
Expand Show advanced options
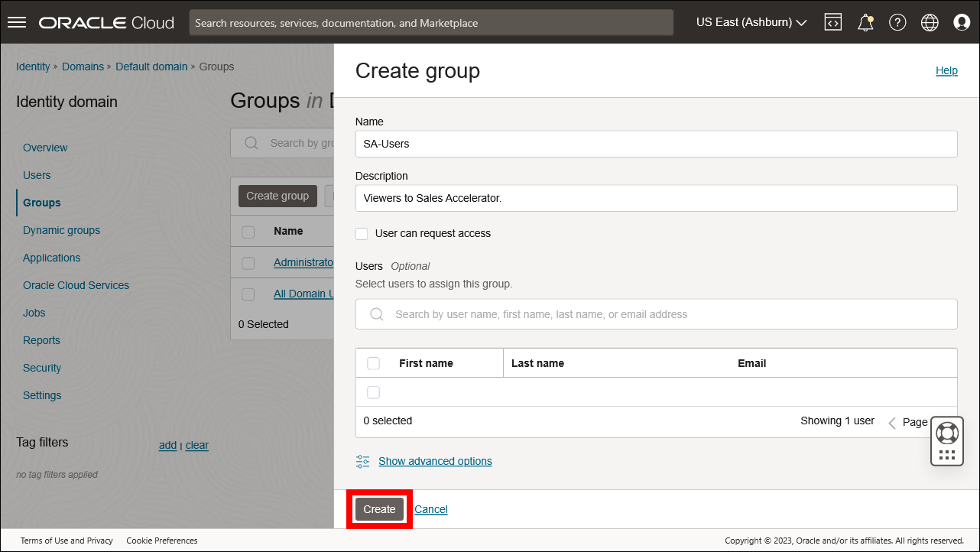click(x=435, y=461)
